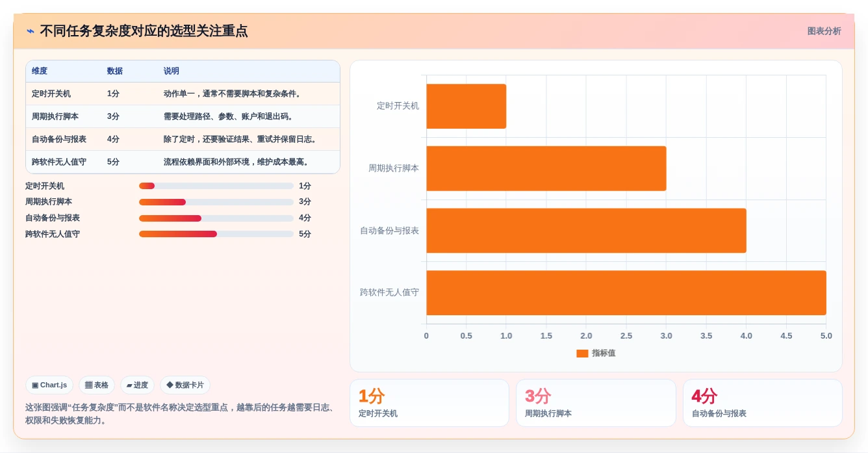The width and height of the screenshot is (868, 453).
Task: Click the orange chart bar for 定时开关机
Action: pos(466,106)
